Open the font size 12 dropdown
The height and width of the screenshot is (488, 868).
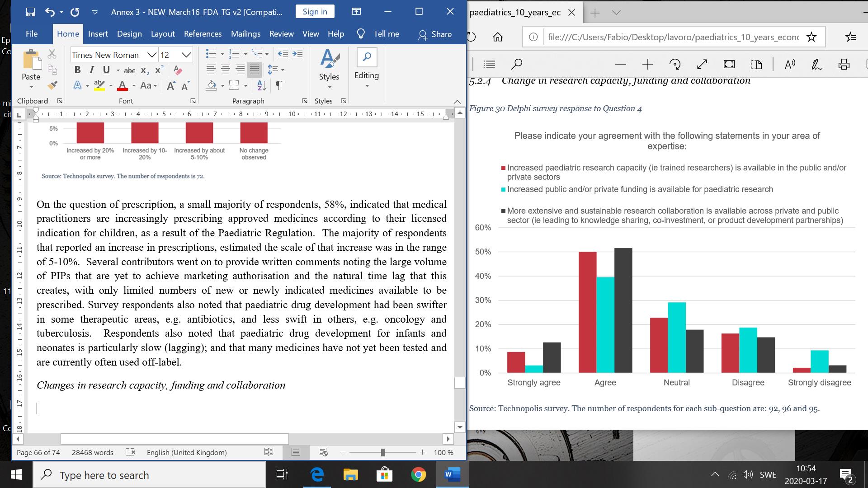[186, 55]
